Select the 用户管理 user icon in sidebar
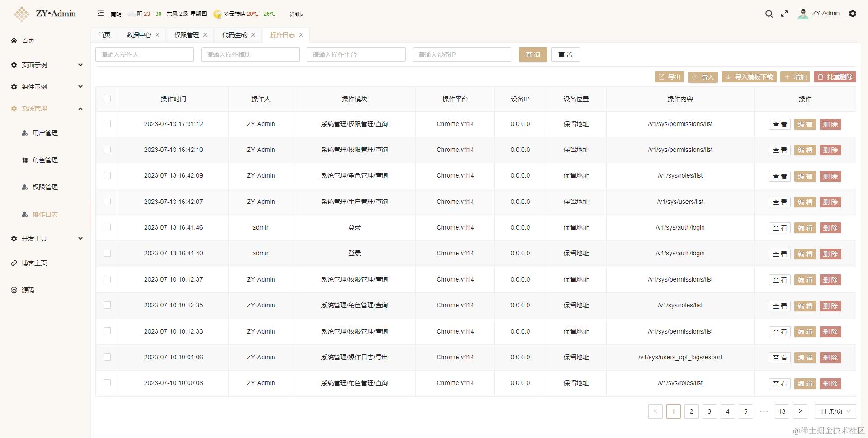 pos(24,133)
